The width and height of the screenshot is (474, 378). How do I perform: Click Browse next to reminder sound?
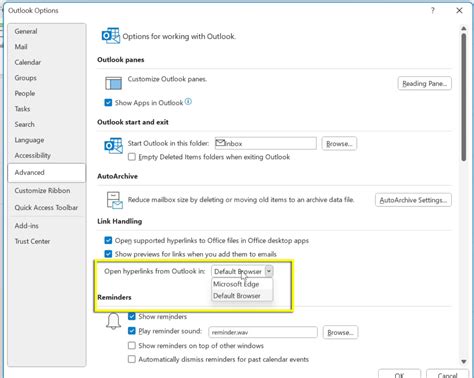(x=340, y=332)
